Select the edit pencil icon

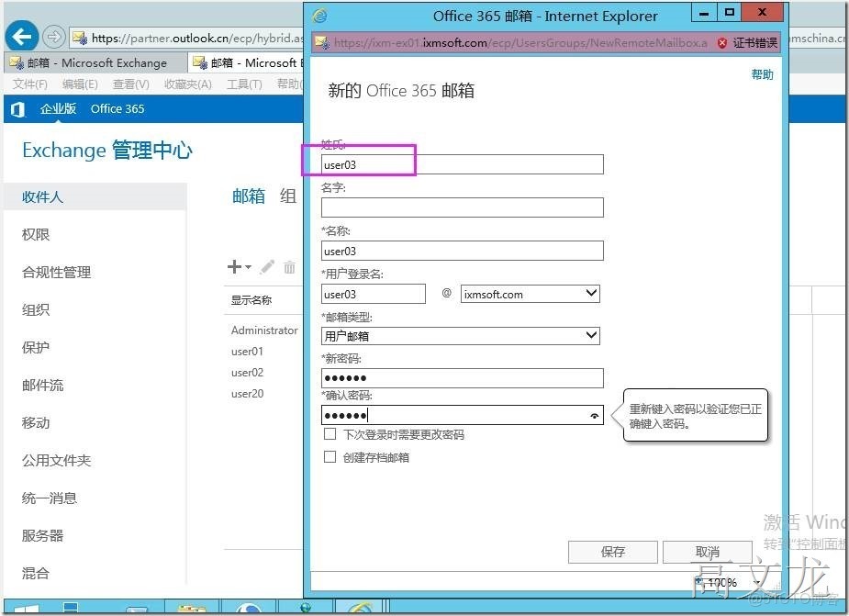coord(266,267)
